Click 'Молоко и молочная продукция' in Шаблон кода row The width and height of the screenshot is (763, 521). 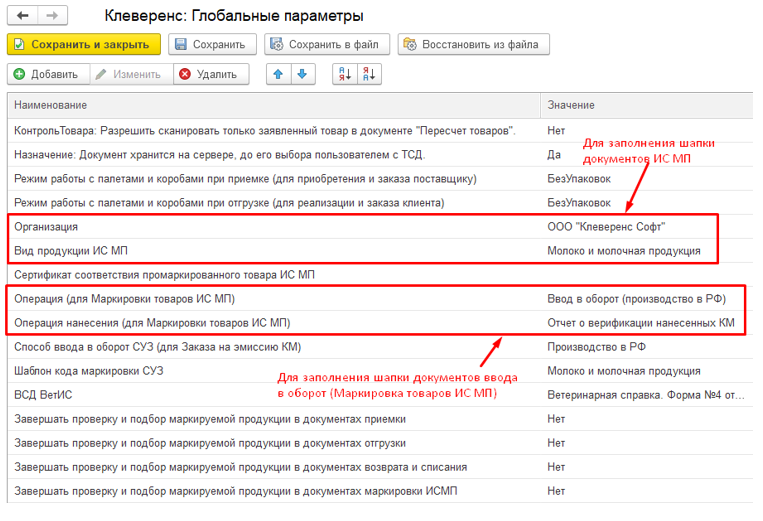pos(624,371)
